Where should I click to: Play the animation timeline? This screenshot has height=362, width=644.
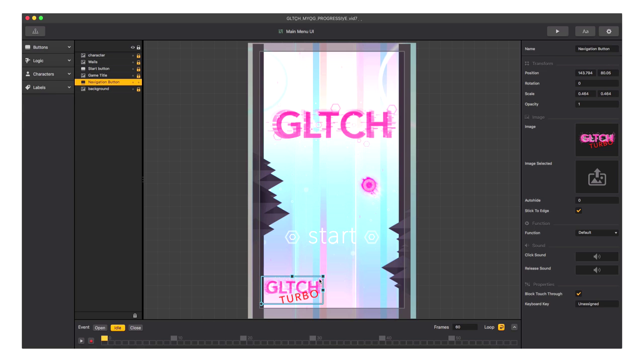click(x=81, y=341)
